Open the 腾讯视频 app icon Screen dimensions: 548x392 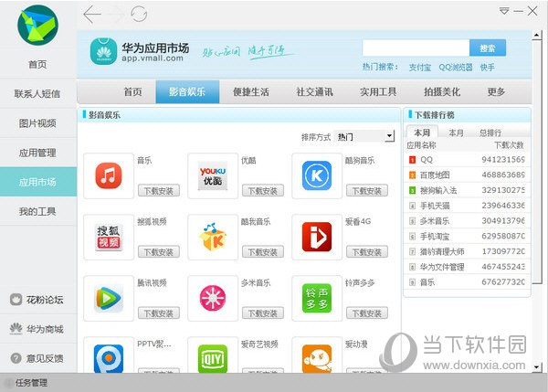click(109, 298)
